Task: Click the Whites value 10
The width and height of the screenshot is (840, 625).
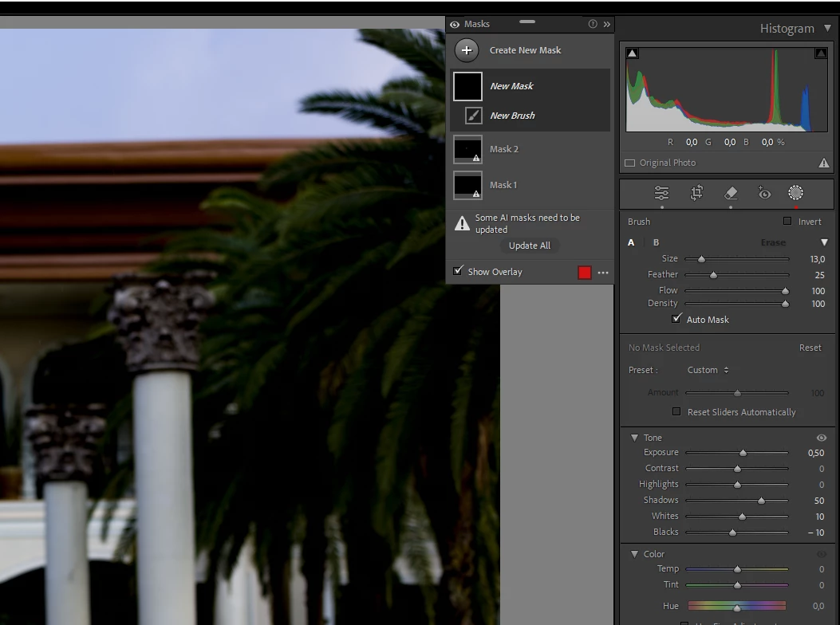Action: click(819, 517)
